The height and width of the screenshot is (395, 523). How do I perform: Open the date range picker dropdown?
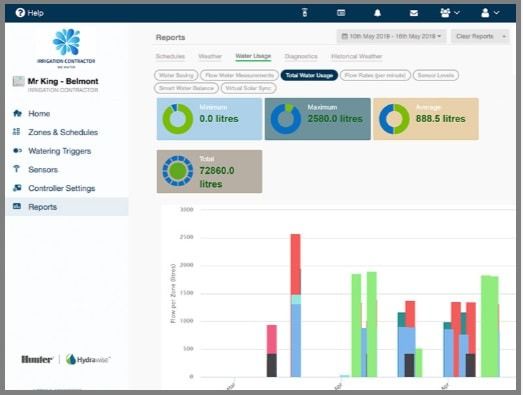point(392,36)
